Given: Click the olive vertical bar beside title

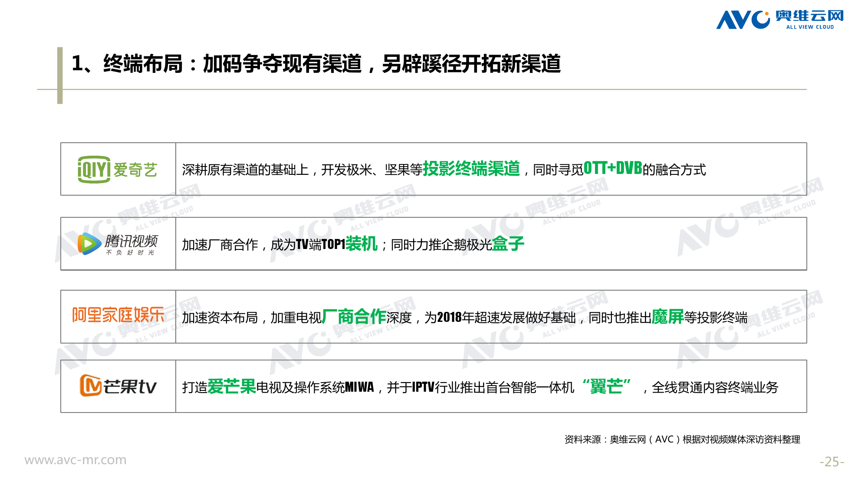Looking at the screenshot, I should (60, 75).
